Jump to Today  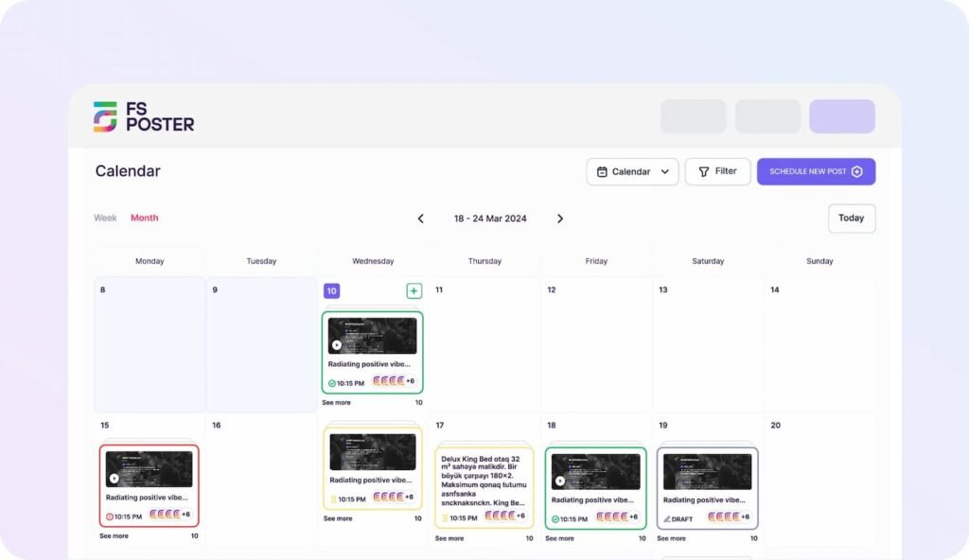pyautogui.click(x=851, y=219)
